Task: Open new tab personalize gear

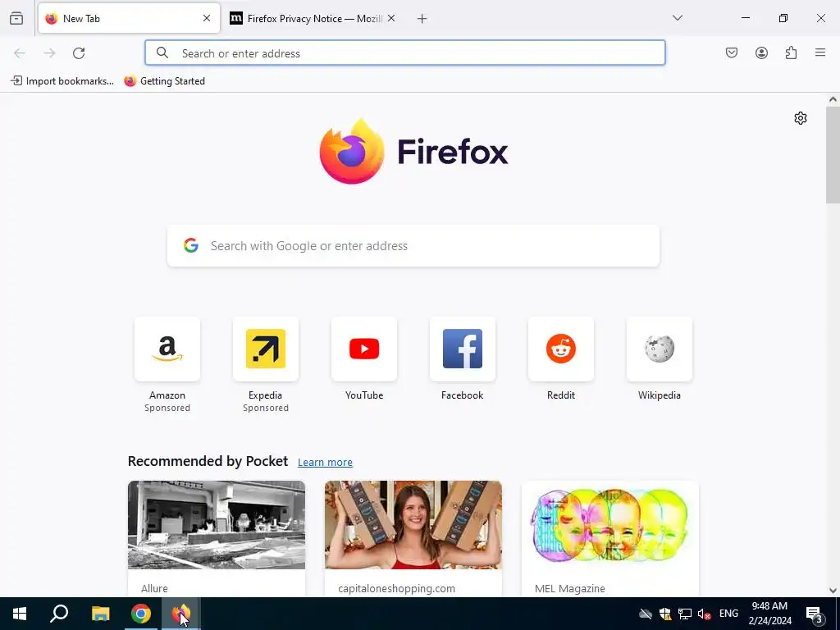Action: coord(801,118)
